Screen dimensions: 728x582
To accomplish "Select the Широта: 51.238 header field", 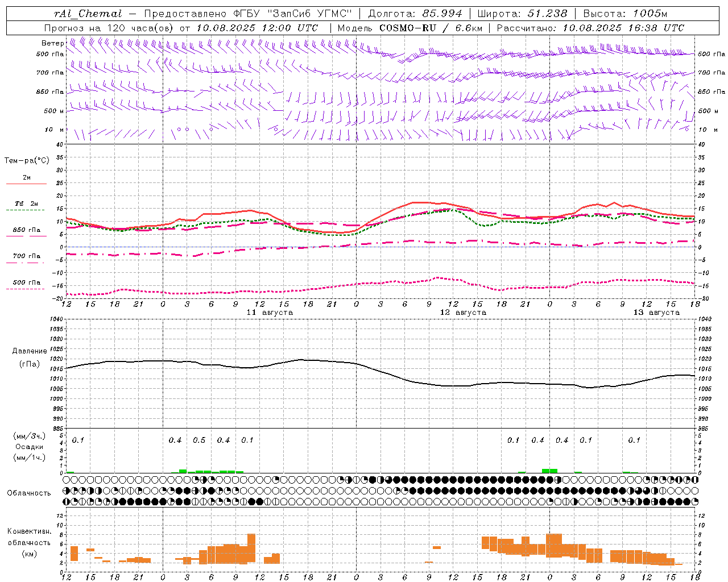I will pyautogui.click(x=522, y=14).
